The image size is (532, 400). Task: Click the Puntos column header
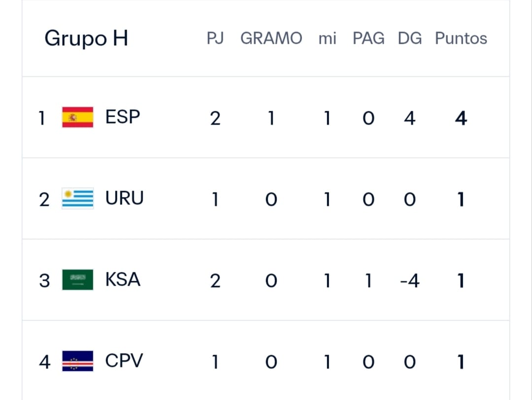[461, 38]
